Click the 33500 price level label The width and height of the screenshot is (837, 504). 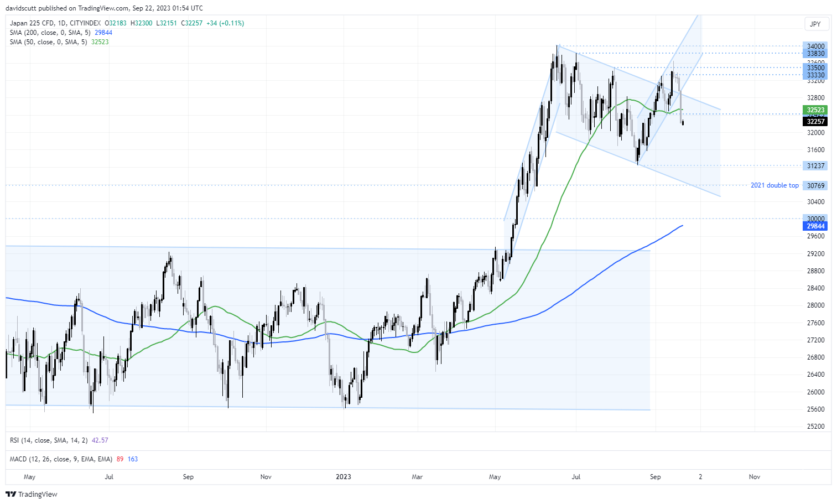pyautogui.click(x=815, y=68)
